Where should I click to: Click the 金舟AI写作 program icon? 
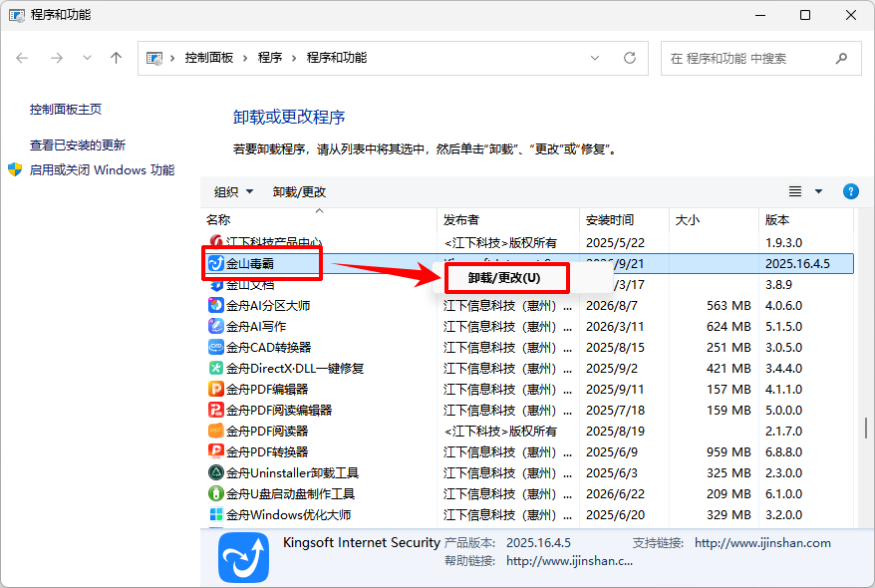pos(215,326)
